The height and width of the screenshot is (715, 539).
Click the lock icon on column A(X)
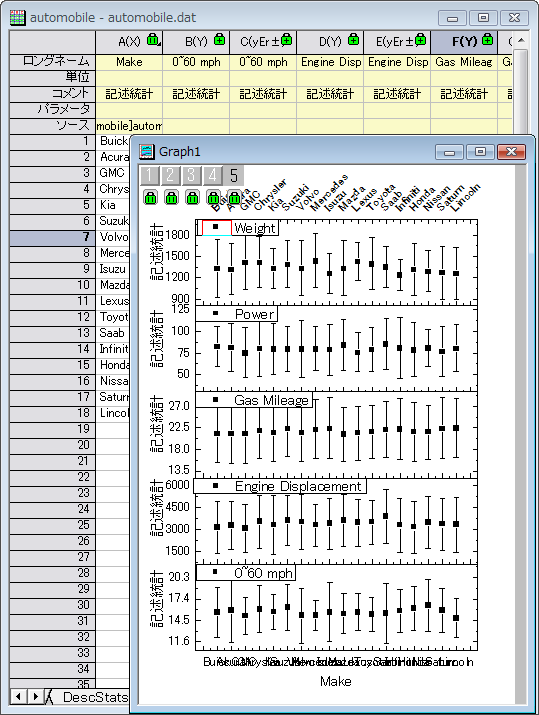click(x=153, y=40)
